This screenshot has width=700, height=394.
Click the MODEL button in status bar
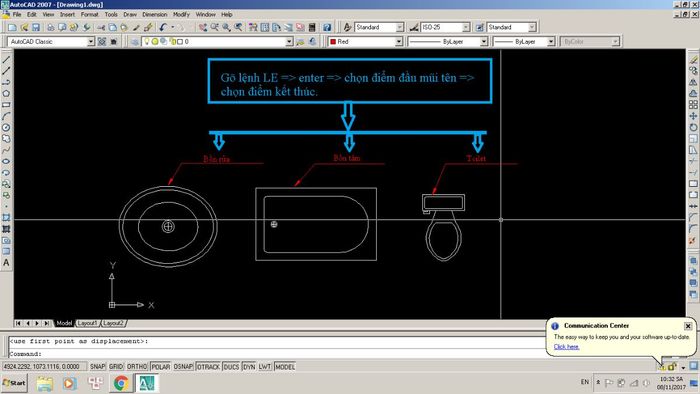[x=285, y=366]
